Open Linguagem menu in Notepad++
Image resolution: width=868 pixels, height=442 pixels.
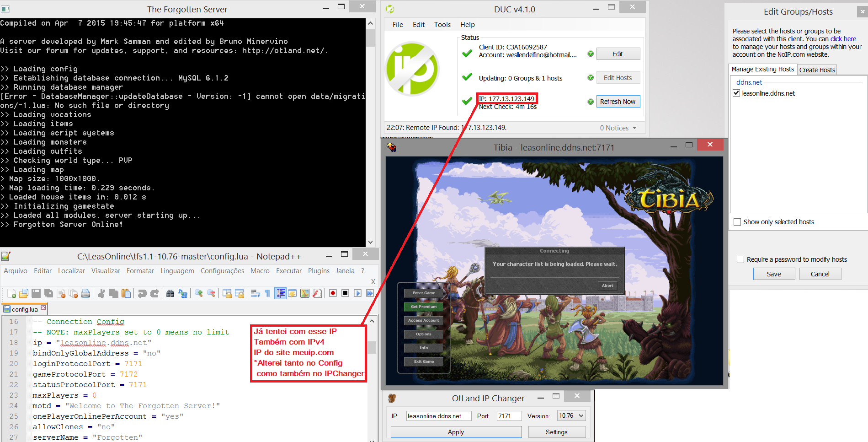177,271
